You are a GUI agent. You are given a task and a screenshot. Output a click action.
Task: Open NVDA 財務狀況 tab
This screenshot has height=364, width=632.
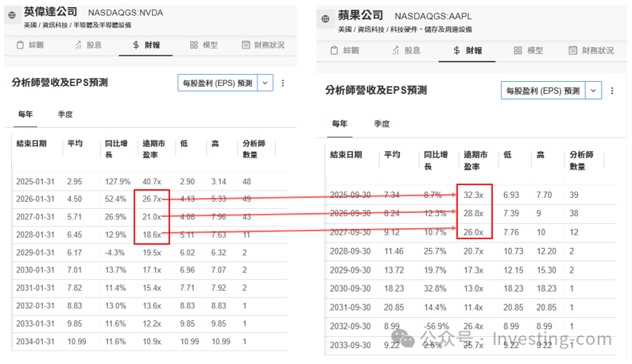[263, 45]
